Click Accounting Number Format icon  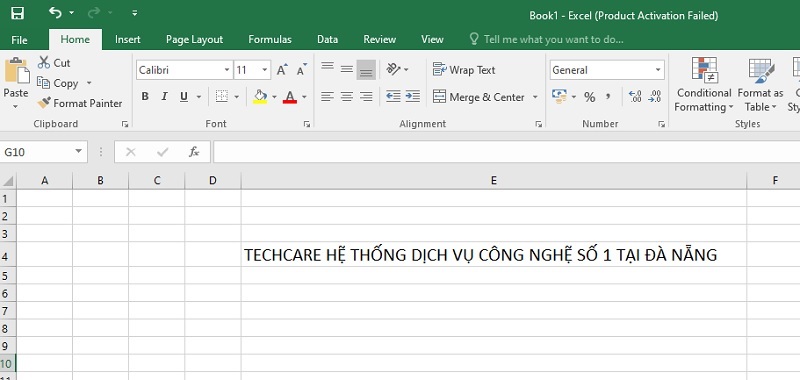point(560,96)
